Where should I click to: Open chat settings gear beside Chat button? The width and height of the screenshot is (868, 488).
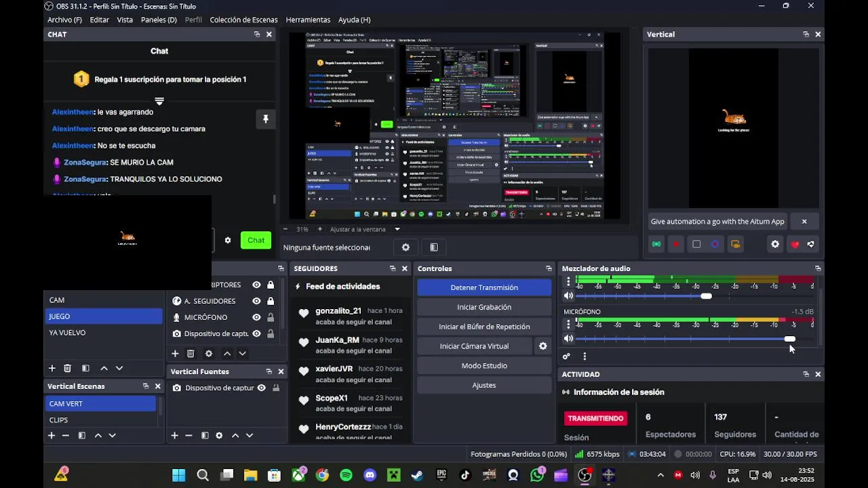[x=228, y=240]
